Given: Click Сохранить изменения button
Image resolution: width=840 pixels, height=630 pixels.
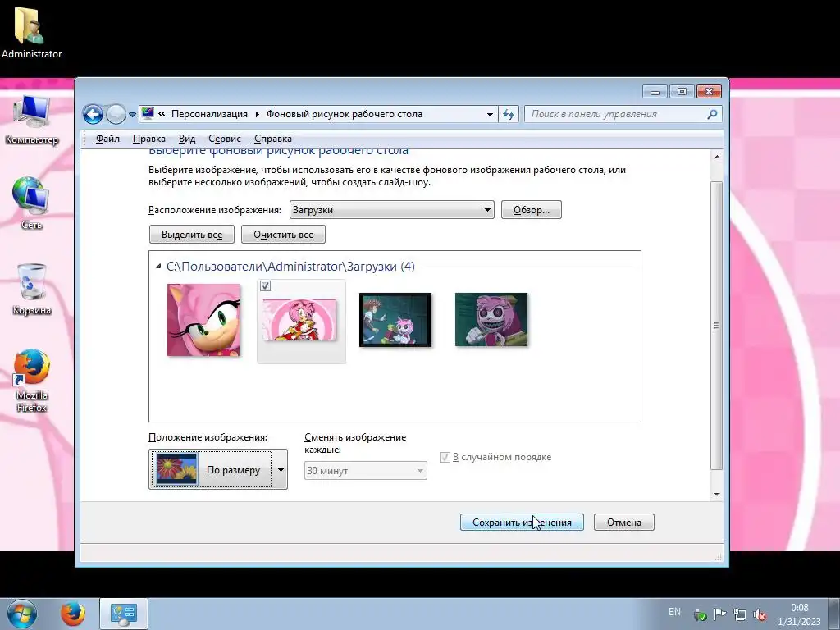Looking at the screenshot, I should [522, 523].
